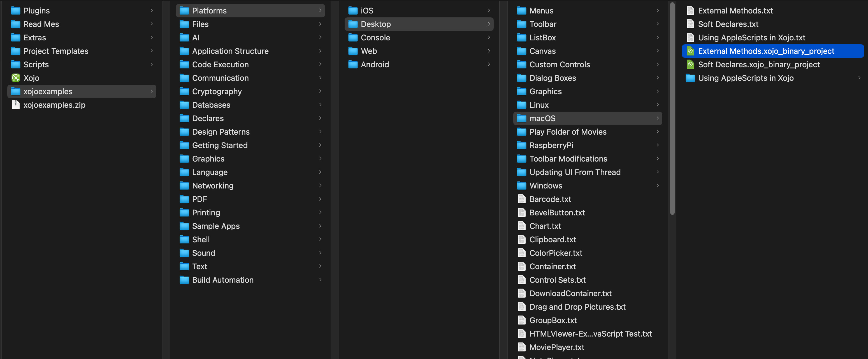The width and height of the screenshot is (868, 359).
Task: Click the Xojo application icon
Action: point(15,78)
